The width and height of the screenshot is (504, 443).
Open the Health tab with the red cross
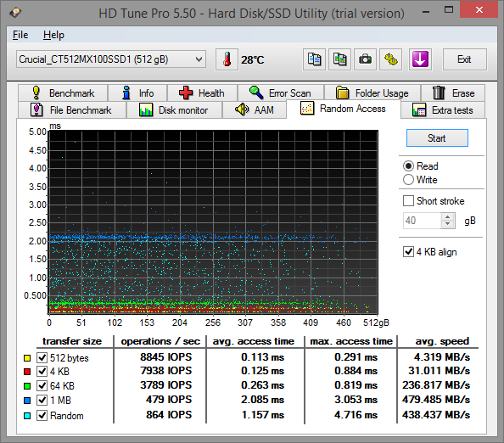pyautogui.click(x=202, y=93)
